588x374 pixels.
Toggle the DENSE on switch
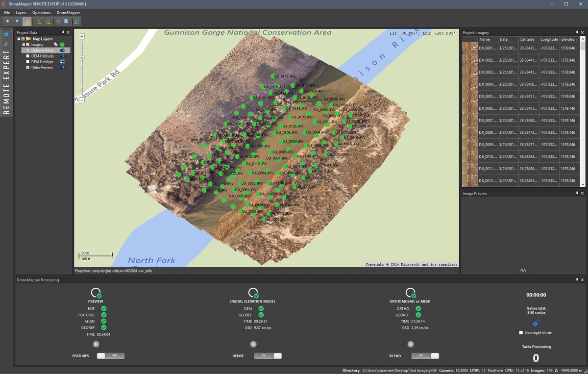pos(268,356)
